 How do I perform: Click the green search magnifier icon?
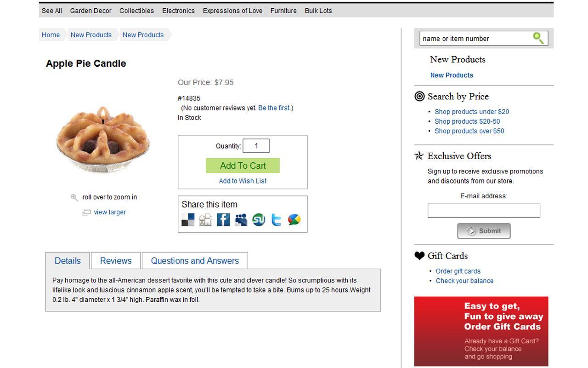coord(538,38)
